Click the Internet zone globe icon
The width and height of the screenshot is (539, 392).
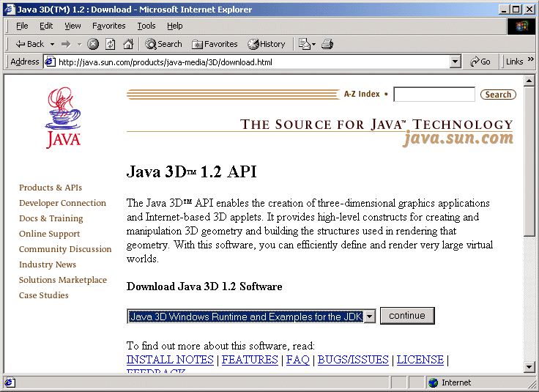pos(433,382)
